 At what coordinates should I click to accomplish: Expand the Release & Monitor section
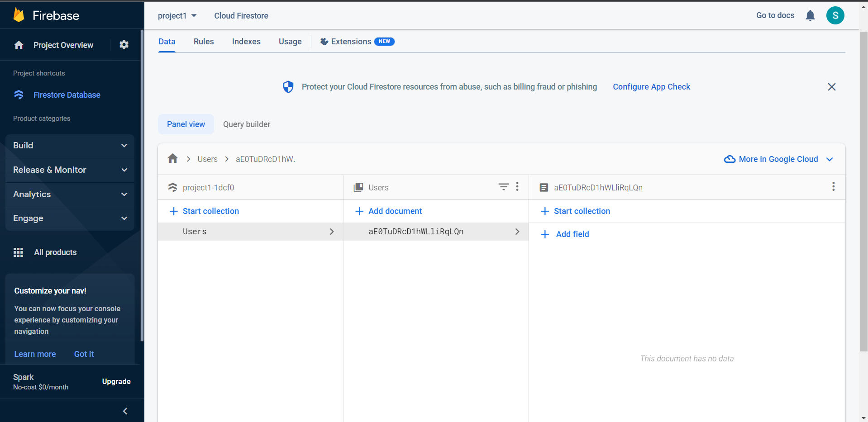[70, 170]
